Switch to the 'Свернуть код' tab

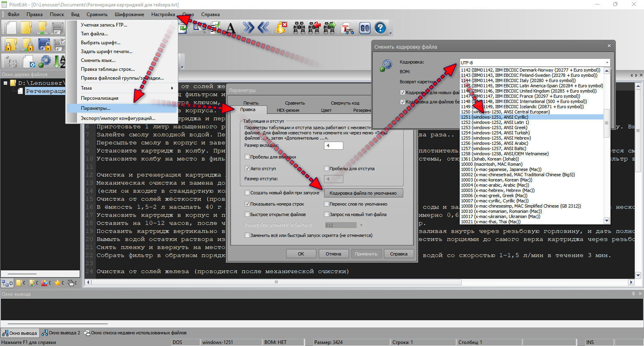coord(345,103)
